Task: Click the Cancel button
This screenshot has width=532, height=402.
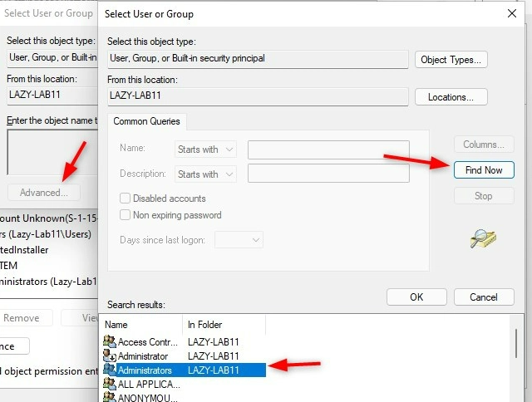Action: [x=484, y=297]
